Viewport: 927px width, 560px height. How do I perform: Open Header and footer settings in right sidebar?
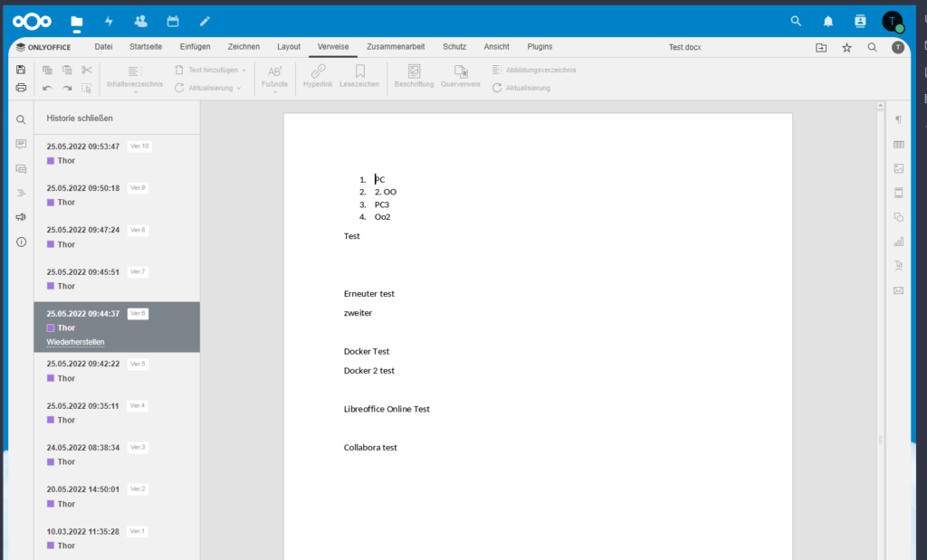click(899, 193)
